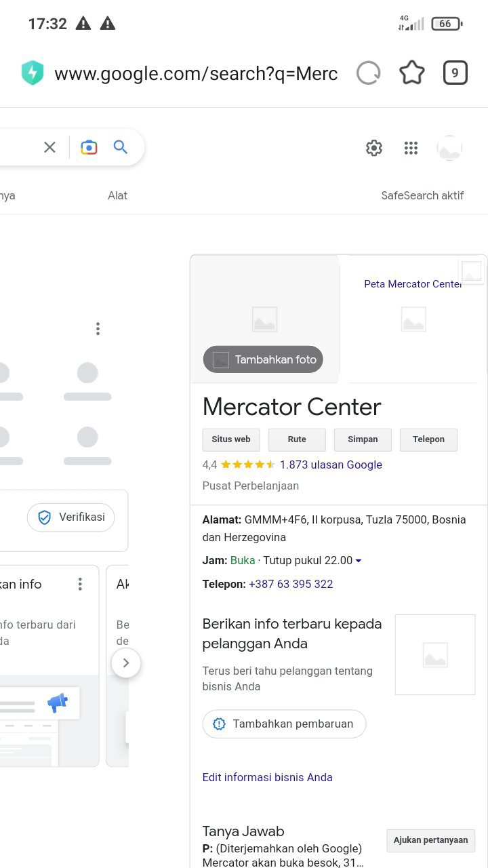Open the SafeSearch aktif setting

tap(422, 195)
